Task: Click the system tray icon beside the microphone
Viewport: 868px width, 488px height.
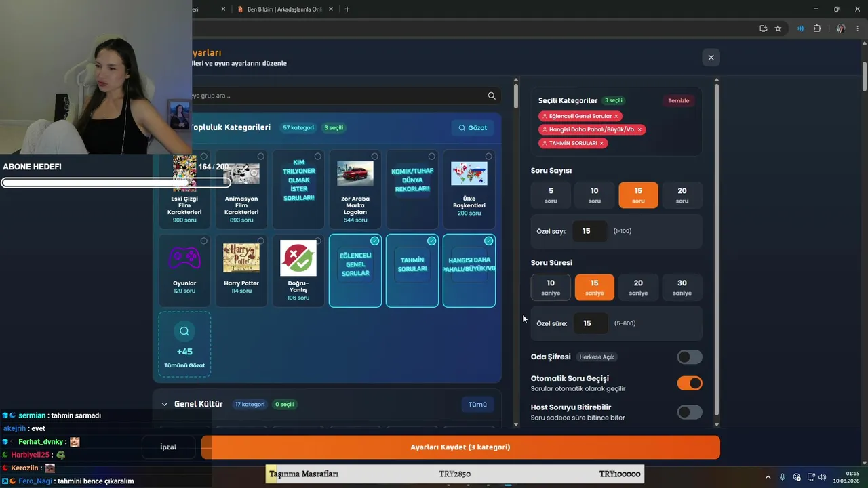Action: [797, 477]
